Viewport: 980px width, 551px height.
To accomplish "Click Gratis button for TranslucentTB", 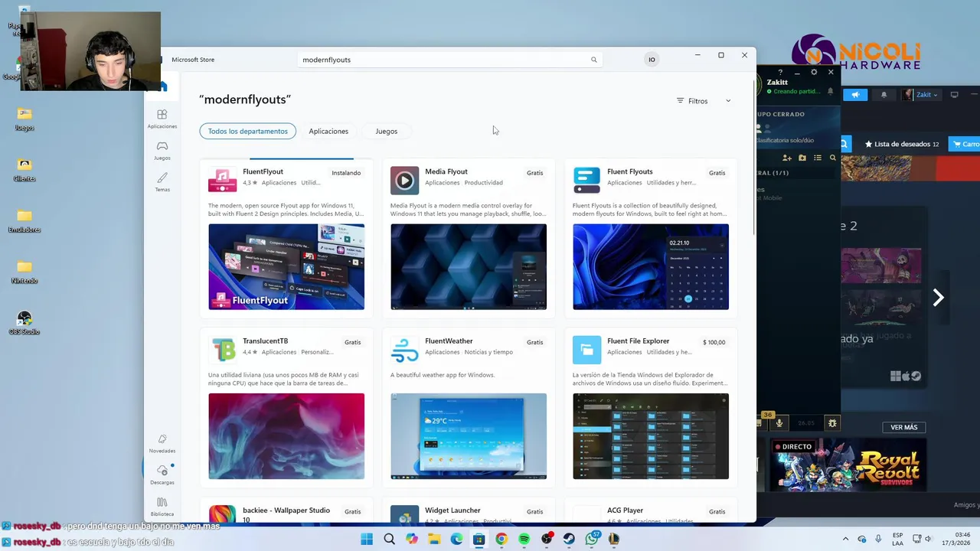I will click(352, 342).
